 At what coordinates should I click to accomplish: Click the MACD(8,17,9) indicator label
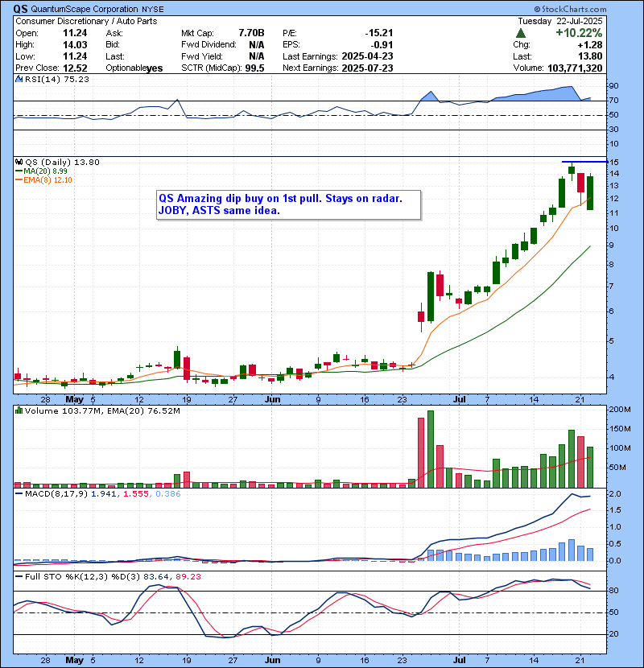click(x=56, y=494)
